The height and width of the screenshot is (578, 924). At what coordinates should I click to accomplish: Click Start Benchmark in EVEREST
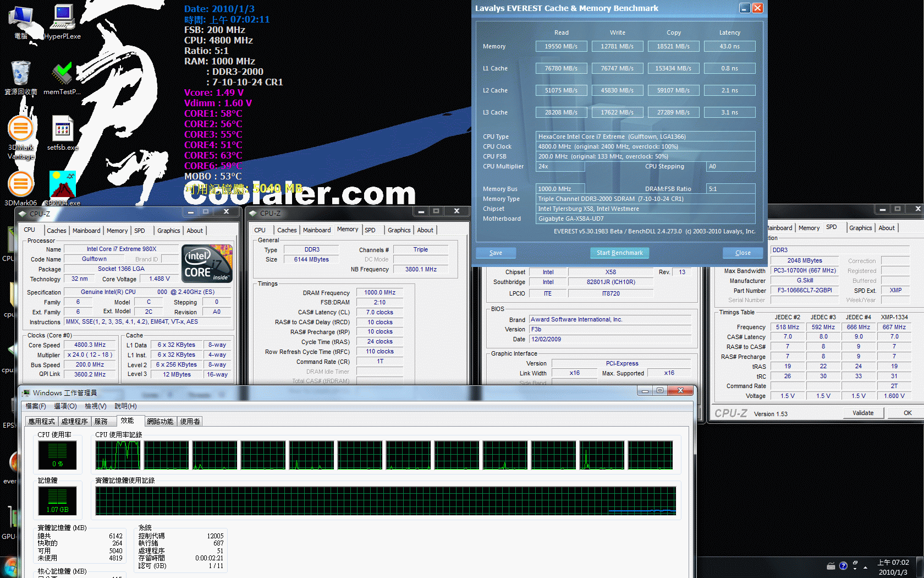coord(620,253)
